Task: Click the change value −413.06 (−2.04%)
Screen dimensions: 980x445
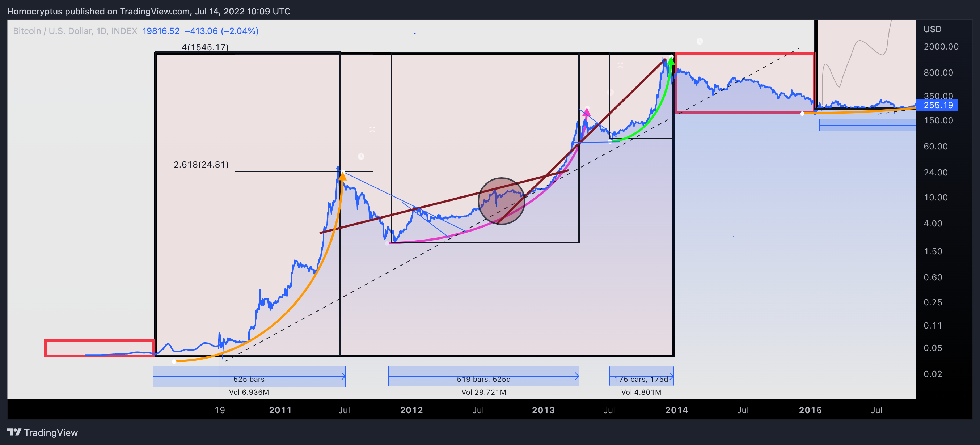Action: (221, 31)
